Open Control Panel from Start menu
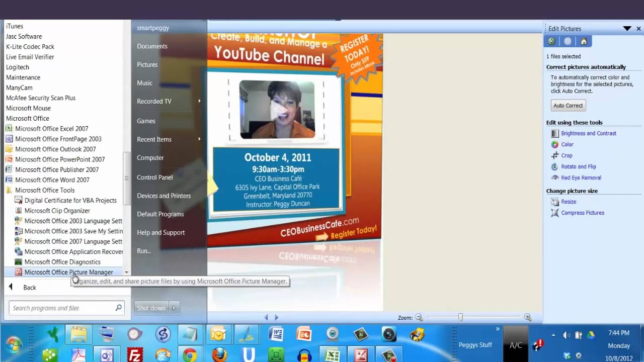644x362 pixels. (155, 177)
